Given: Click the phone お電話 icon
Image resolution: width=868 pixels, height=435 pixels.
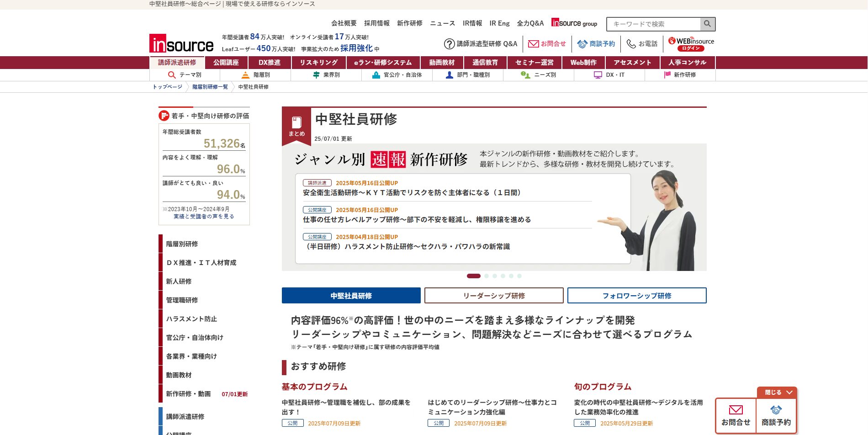Looking at the screenshot, I should pos(631,44).
